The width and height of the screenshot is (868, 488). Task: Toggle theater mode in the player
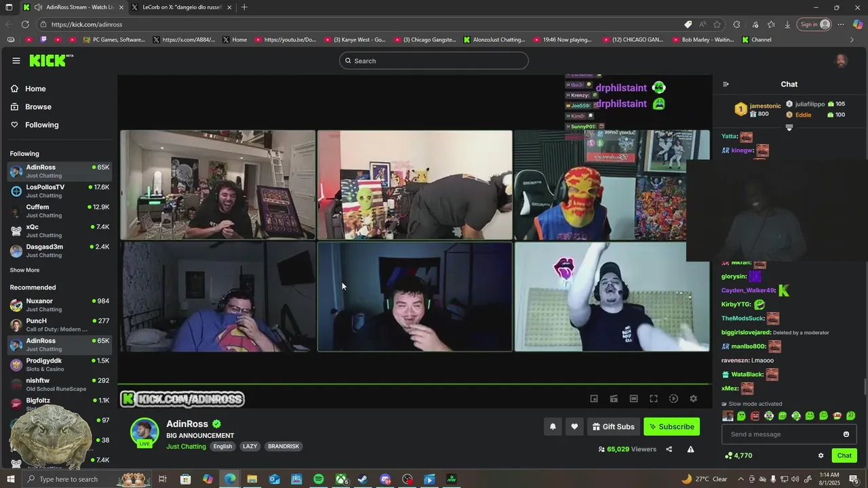pyautogui.click(x=633, y=399)
